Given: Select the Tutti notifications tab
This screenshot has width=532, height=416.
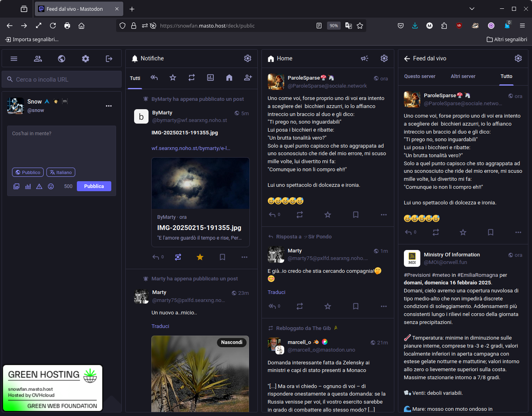Looking at the screenshot, I should [x=135, y=78].
